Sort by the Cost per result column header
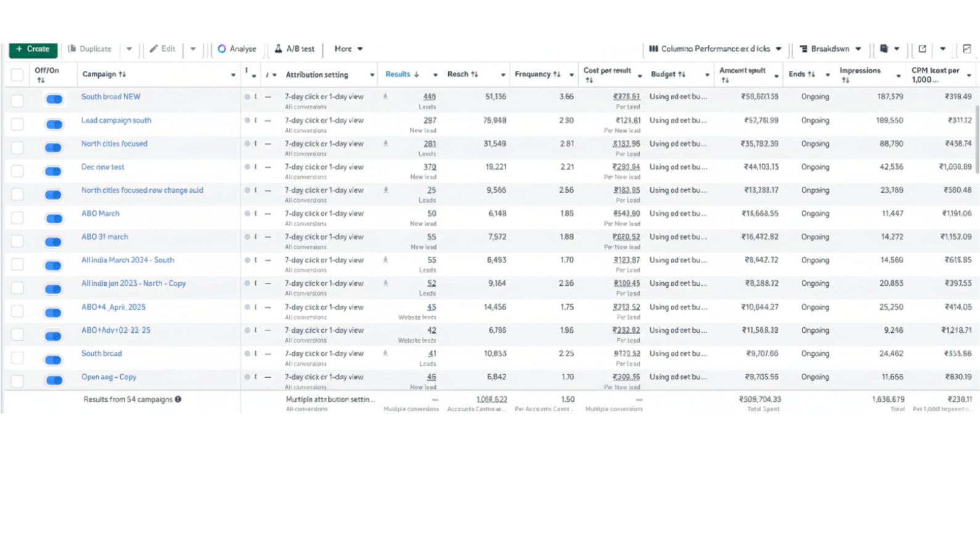Viewport: 980px width, 546px height. (607, 75)
